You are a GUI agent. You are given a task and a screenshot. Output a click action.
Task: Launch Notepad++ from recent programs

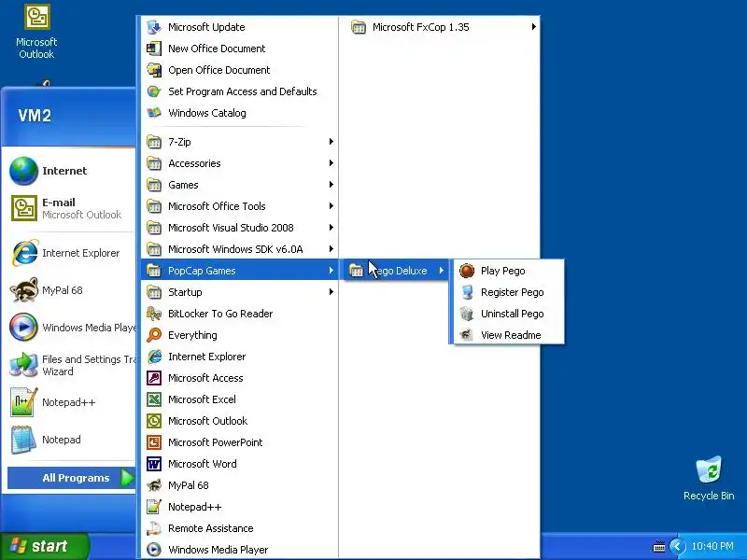pos(69,402)
